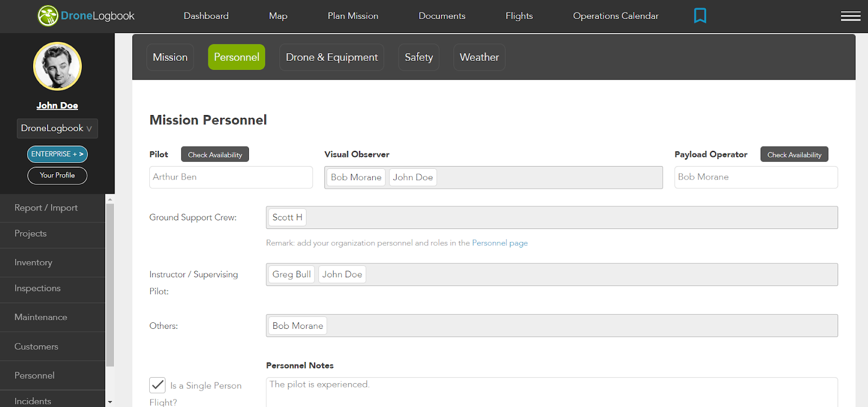
Task: Click the Payload Operator Bob Morane field
Action: pos(756,177)
